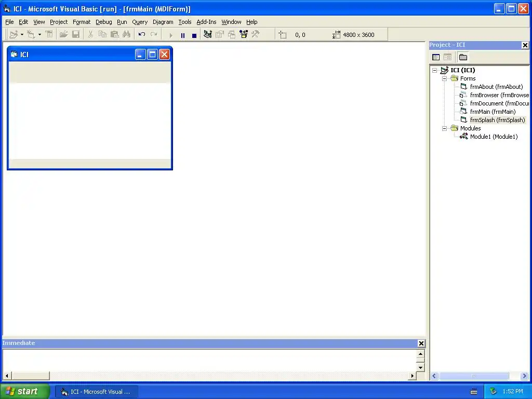
Task: Select frmAbout in the project tree
Action: [496, 87]
